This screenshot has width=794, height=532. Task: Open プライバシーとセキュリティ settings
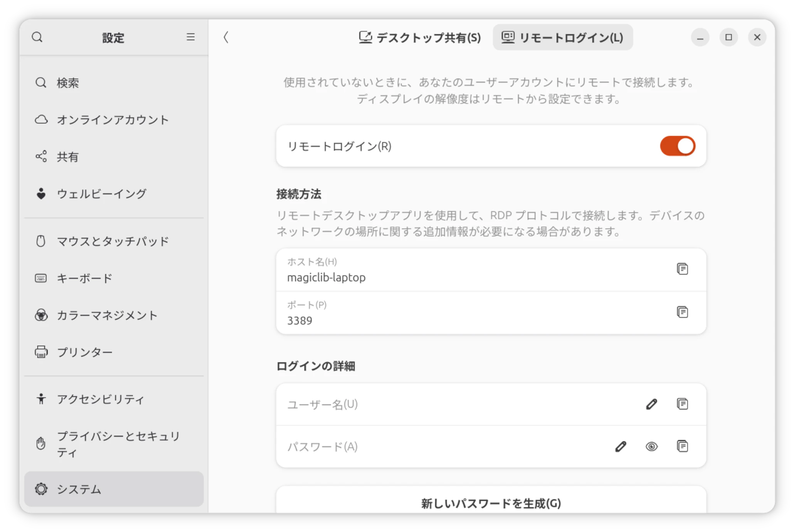[x=114, y=444]
